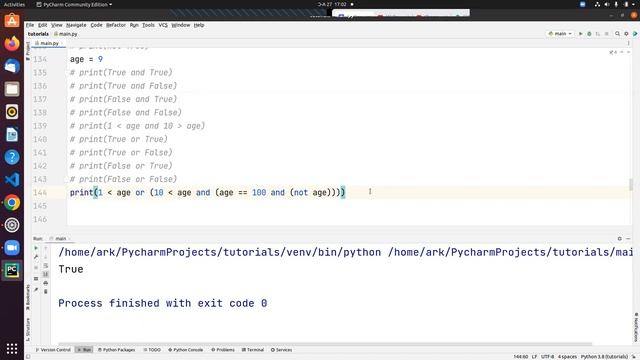640x360 pixels.
Task: Print the console output with printer icon
Action: 46,283
